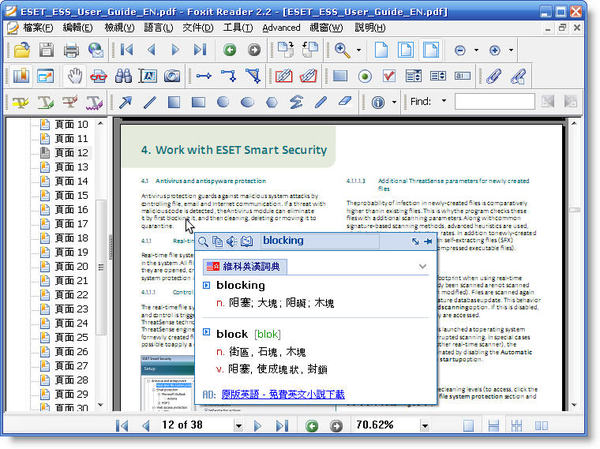Select the radio button form tool
The width and height of the screenshot is (600, 449).
tap(365, 76)
